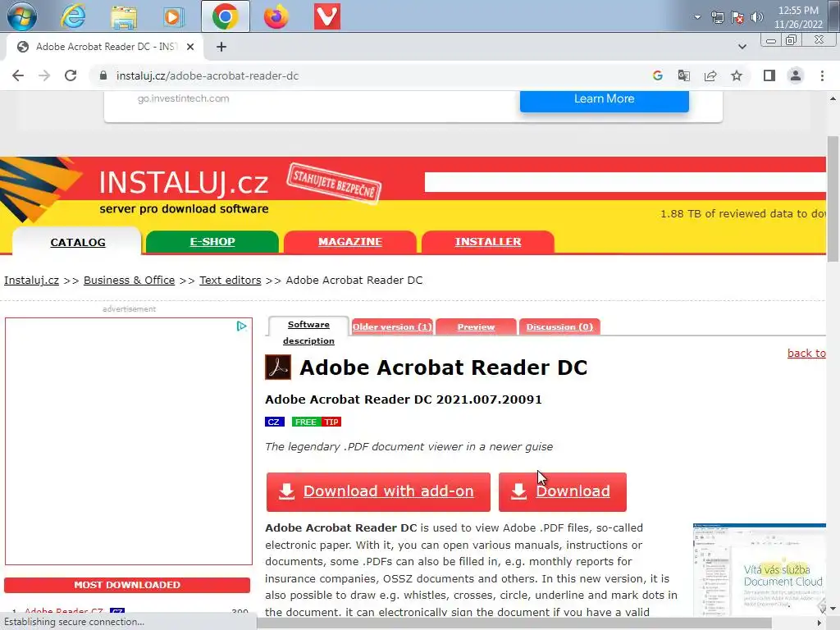View site security padlock info

coord(103,75)
